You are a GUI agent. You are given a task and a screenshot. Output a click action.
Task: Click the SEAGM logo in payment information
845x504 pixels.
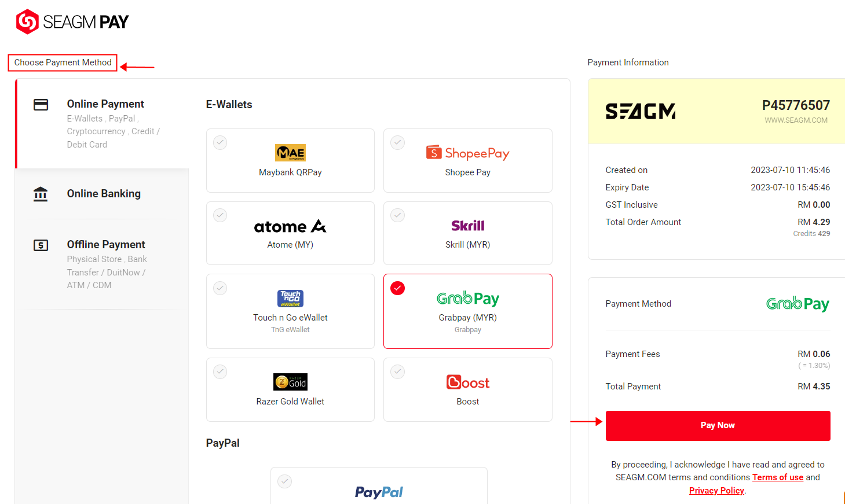(x=641, y=111)
